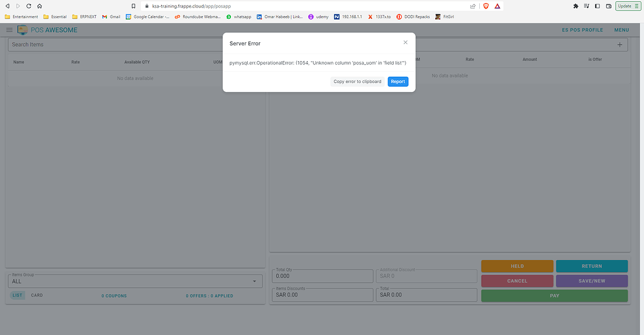This screenshot has width=644, height=335.
Task: Open the Brave Wallet icon
Action: tap(609, 6)
